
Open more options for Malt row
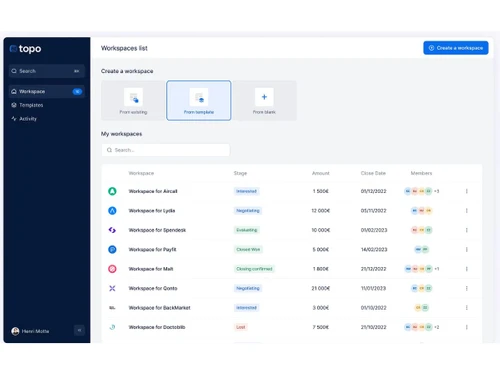(x=467, y=269)
